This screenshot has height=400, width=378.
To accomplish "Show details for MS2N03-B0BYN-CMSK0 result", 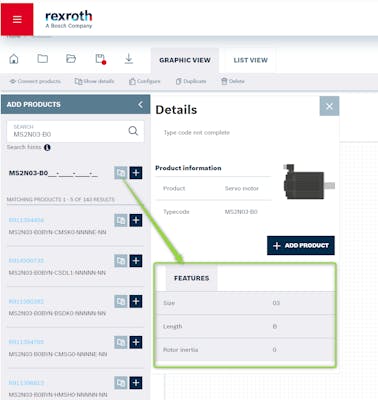I will (121, 220).
